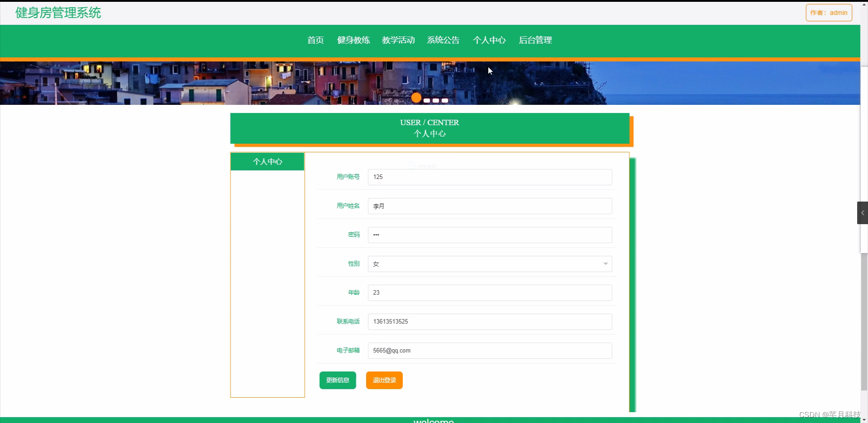Click the 联系电话 phone input field
Screen dimensions: 868x423
(x=490, y=321)
